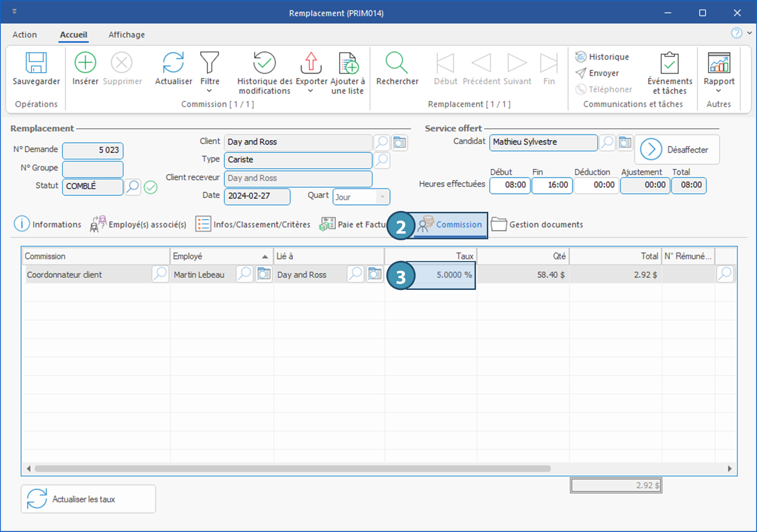
Task: Click the horizontal scrollbar of commission grid
Action: pos(292,469)
